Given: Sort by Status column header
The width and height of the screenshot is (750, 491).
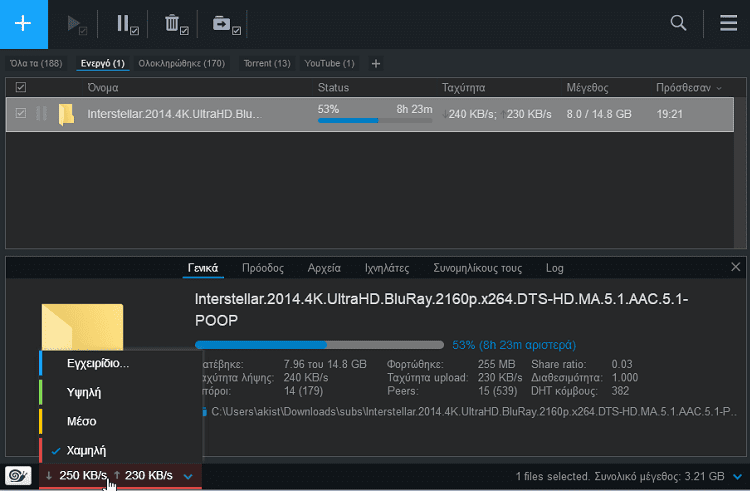Looking at the screenshot, I should [333, 87].
